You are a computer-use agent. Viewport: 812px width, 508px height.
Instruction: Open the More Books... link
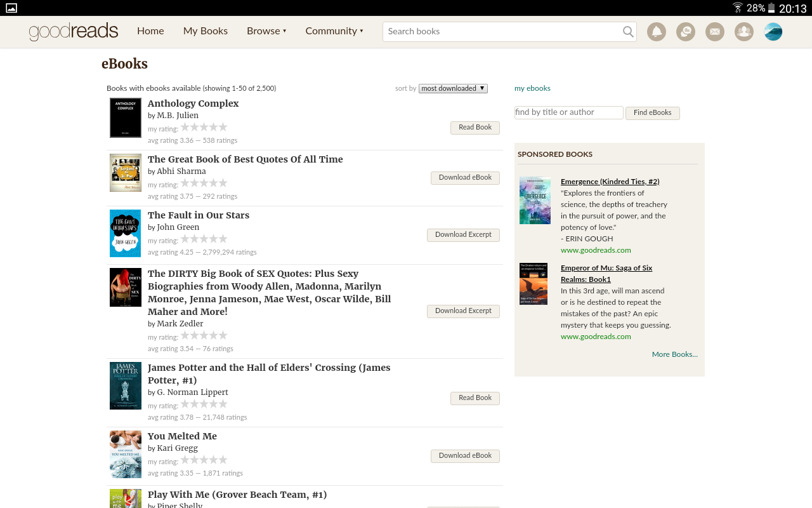675,354
